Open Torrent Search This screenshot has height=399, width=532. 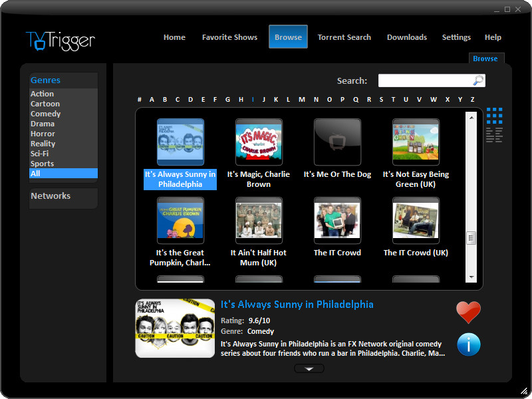tap(344, 37)
